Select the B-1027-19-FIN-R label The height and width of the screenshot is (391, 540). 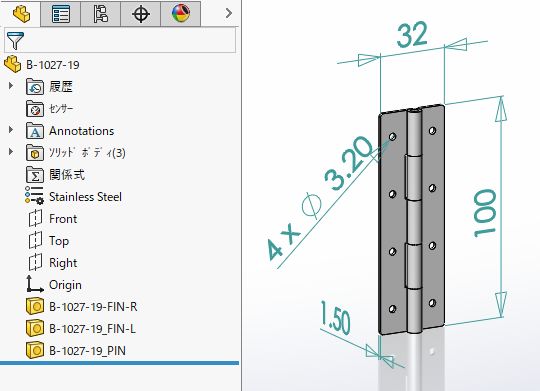pyautogui.click(x=93, y=307)
